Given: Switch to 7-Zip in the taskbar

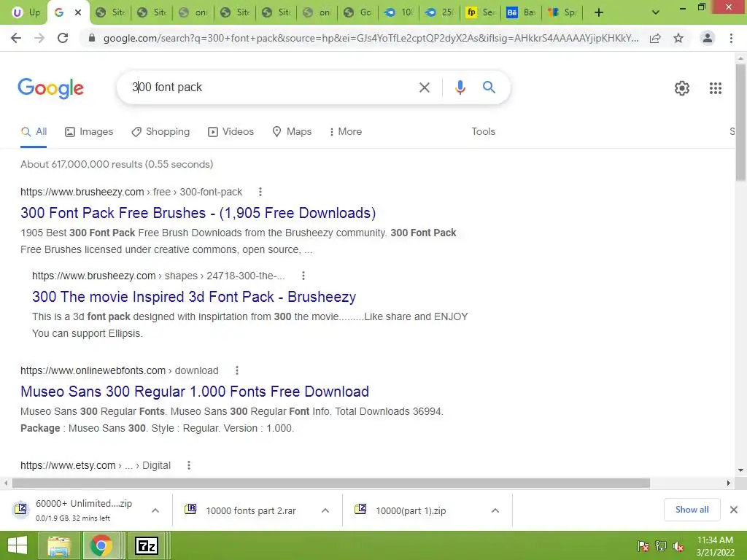Looking at the screenshot, I should point(146,545).
